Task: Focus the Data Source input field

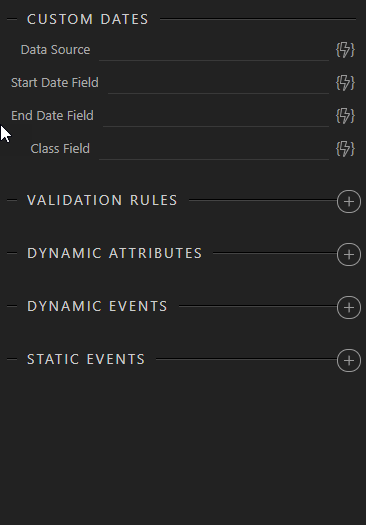Action: (x=214, y=51)
